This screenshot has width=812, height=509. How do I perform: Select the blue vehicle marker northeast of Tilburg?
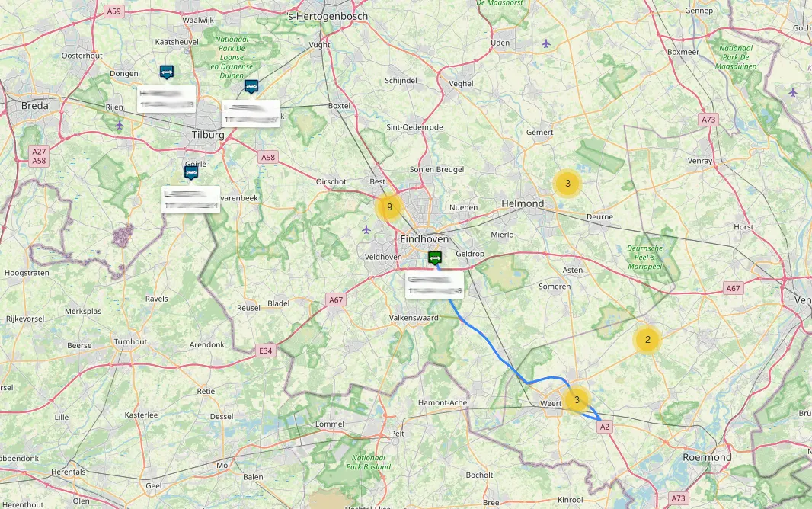(251, 86)
